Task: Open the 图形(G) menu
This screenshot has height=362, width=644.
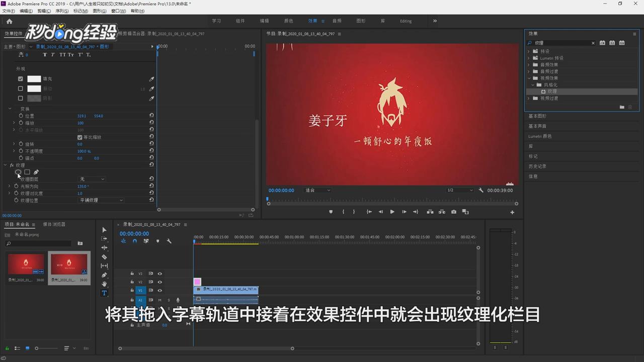Action: pyautogui.click(x=100, y=11)
